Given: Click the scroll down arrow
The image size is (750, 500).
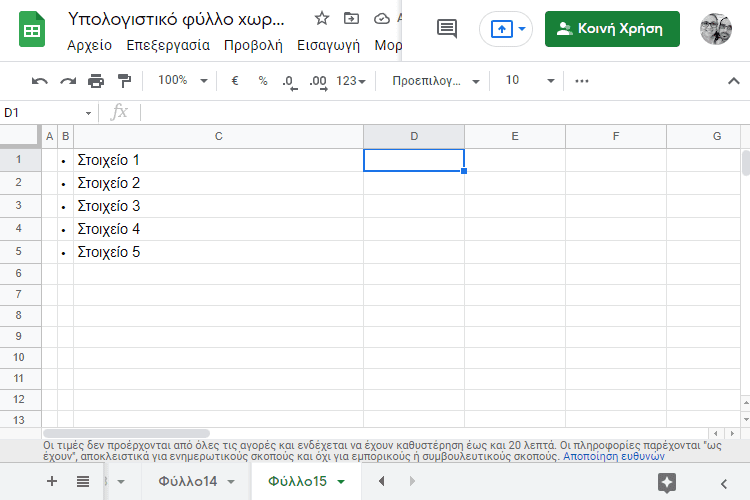Looking at the screenshot, I should click(x=746, y=419).
